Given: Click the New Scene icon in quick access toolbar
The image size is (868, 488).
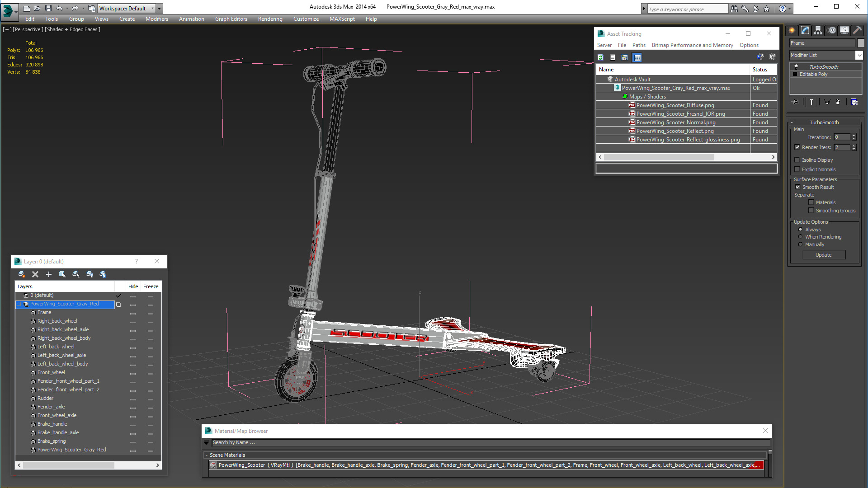Looking at the screenshot, I should (27, 8).
